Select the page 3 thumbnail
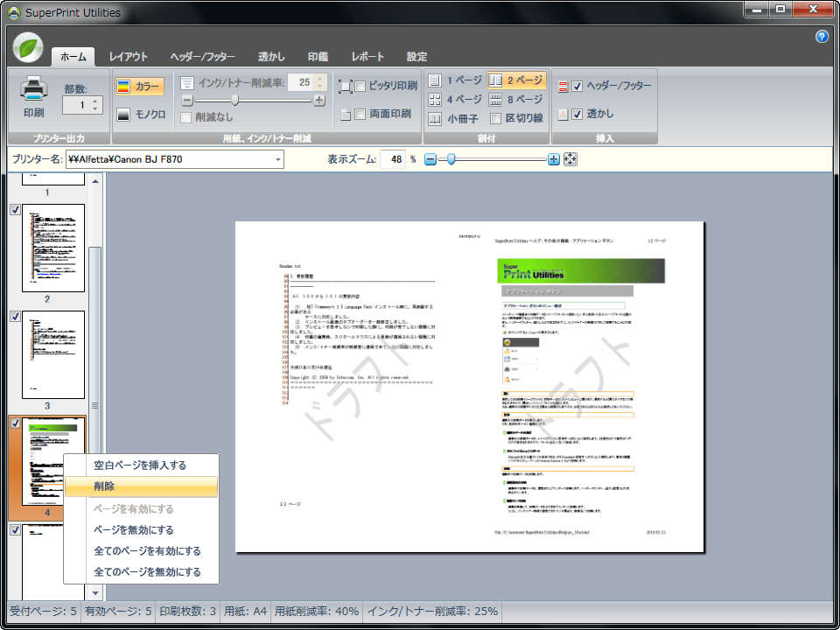Image resolution: width=840 pixels, height=630 pixels. pyautogui.click(x=53, y=354)
